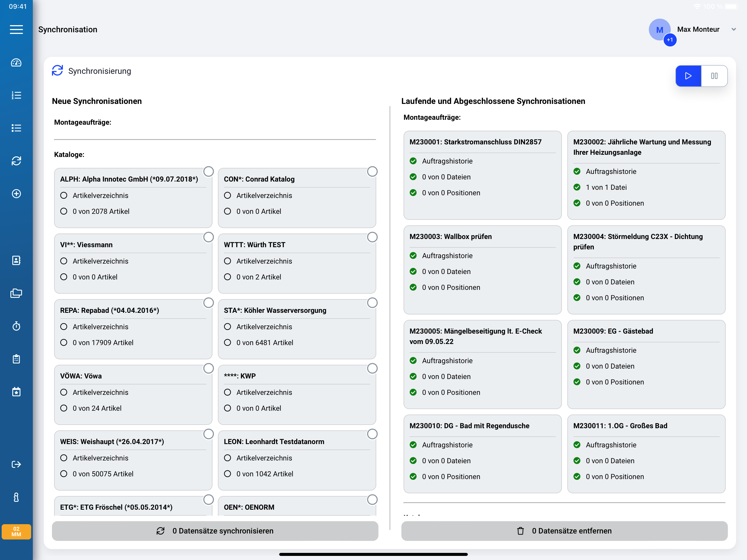Screen dimensions: 747x560
Task: Open the calendar icon in the sidebar
Action: [16, 392]
